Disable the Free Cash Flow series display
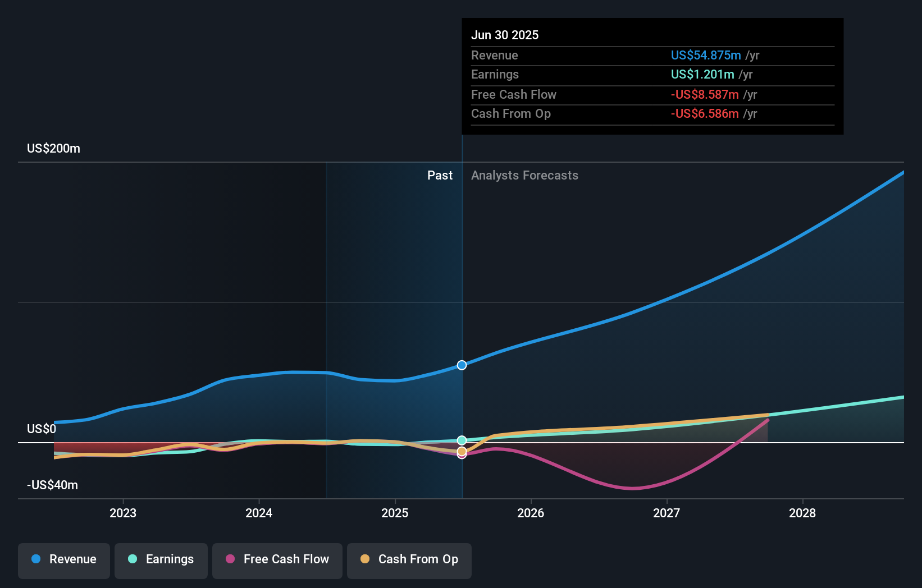 (277, 559)
